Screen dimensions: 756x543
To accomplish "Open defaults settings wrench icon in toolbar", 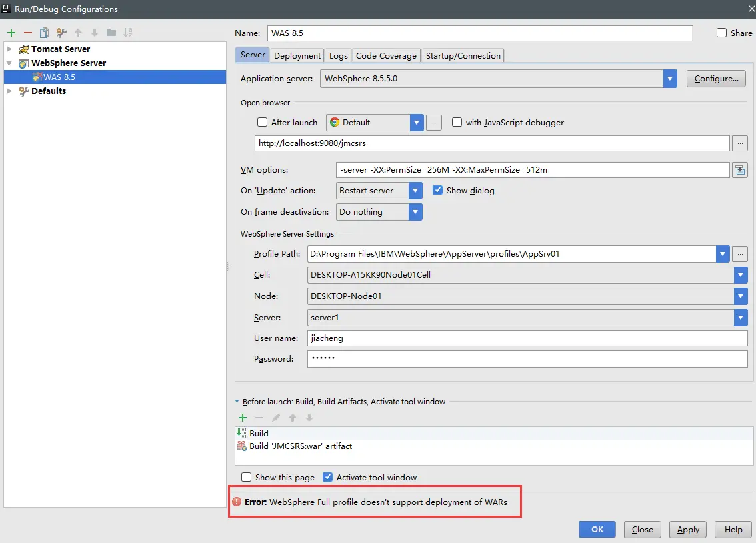I will (x=61, y=33).
